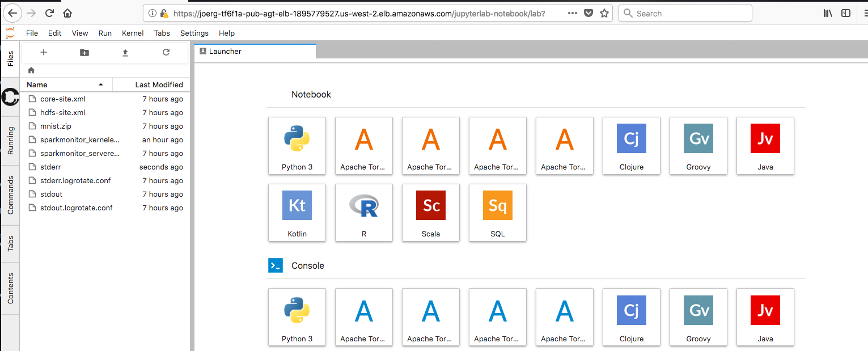Open the File menu
Viewport: 868px width, 351px height.
[32, 33]
